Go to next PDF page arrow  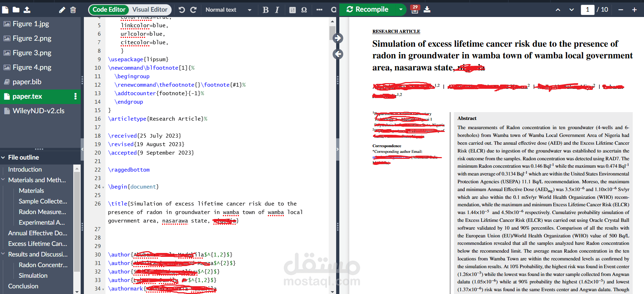pos(571,10)
